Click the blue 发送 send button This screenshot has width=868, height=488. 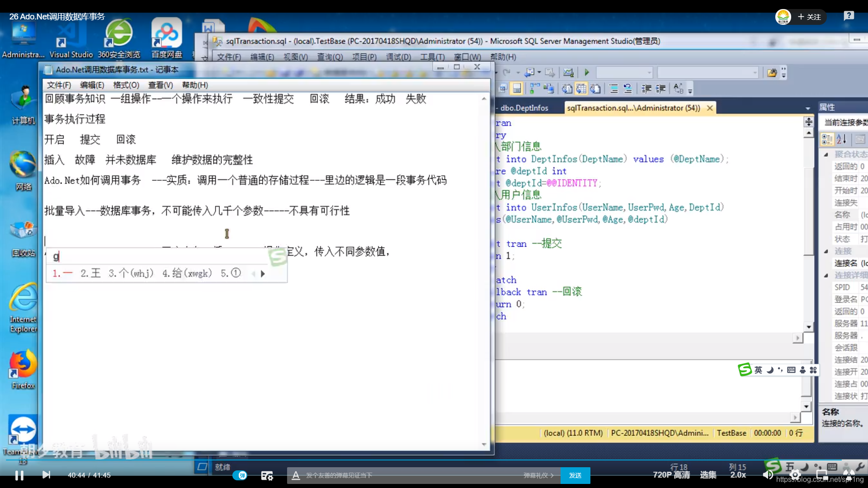(575, 475)
